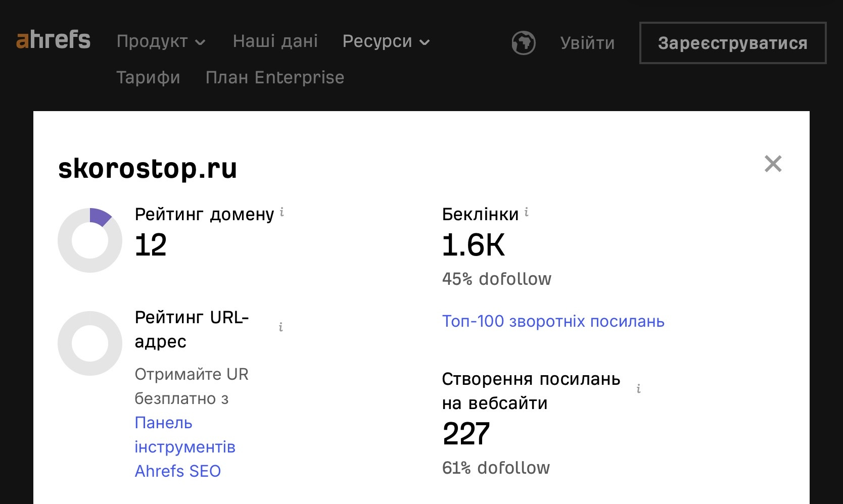Click the domain rating donut chart
843x504 pixels.
(90, 240)
